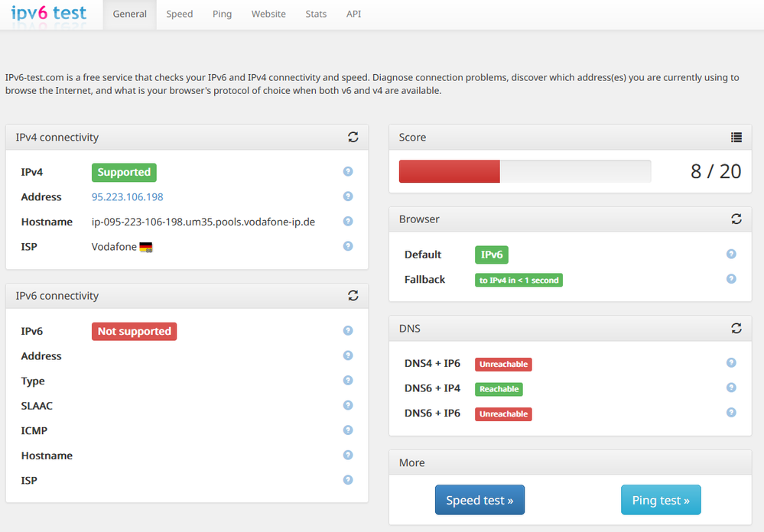Open the API tab
The image size is (764, 532).
tap(354, 14)
